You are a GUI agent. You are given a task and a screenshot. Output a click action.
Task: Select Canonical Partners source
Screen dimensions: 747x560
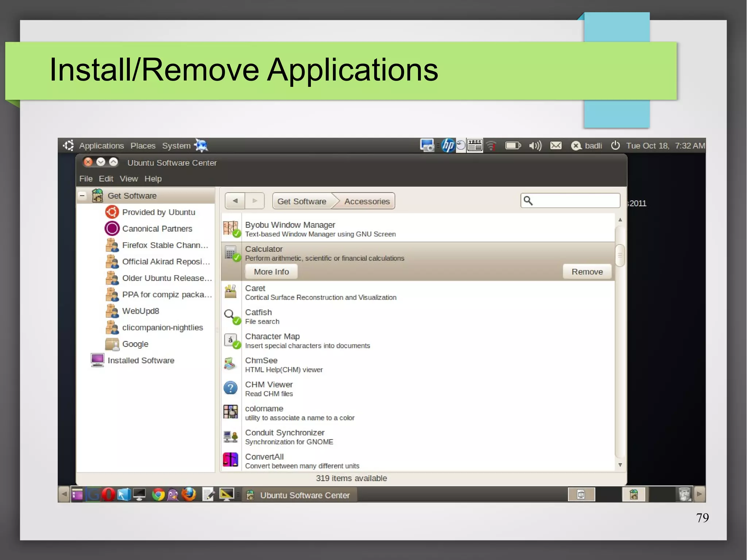tap(157, 229)
